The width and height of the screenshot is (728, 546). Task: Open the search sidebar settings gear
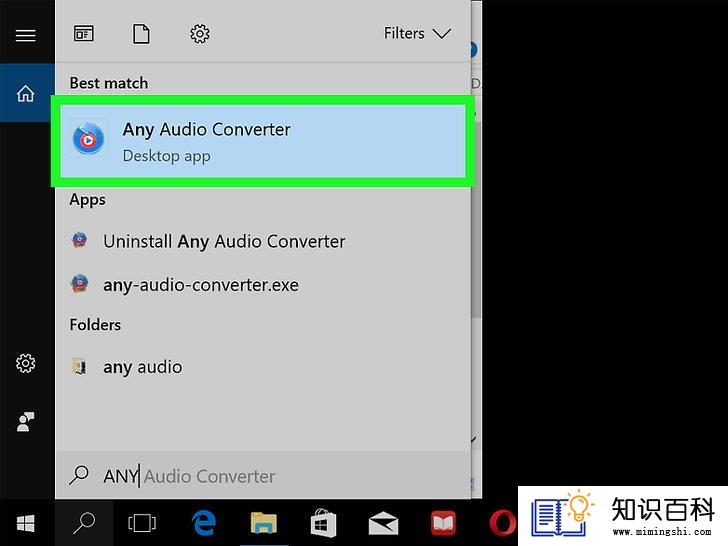[26, 364]
